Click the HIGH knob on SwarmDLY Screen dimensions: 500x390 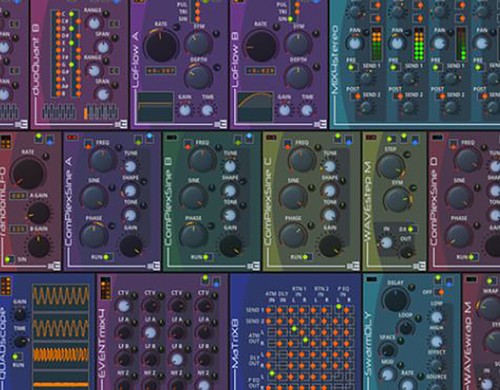click(436, 341)
